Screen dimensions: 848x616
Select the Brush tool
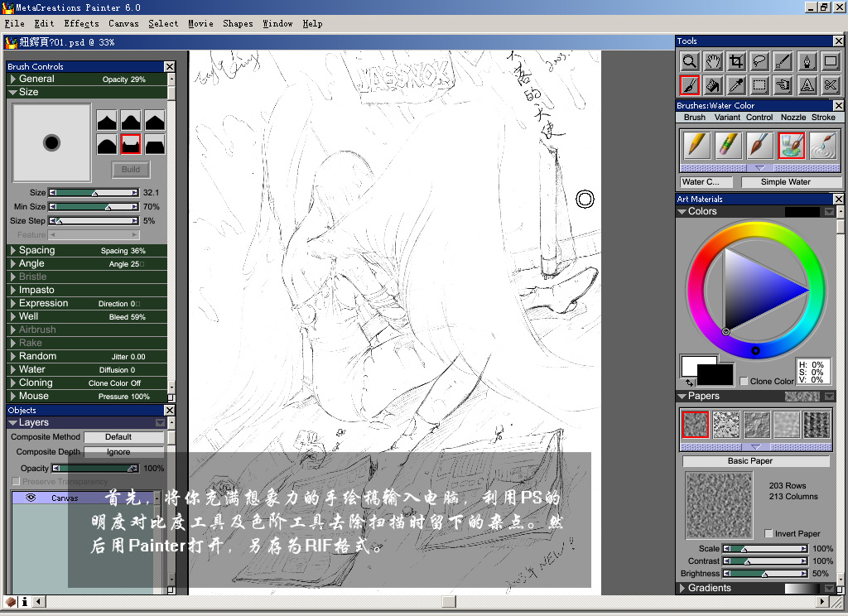690,85
